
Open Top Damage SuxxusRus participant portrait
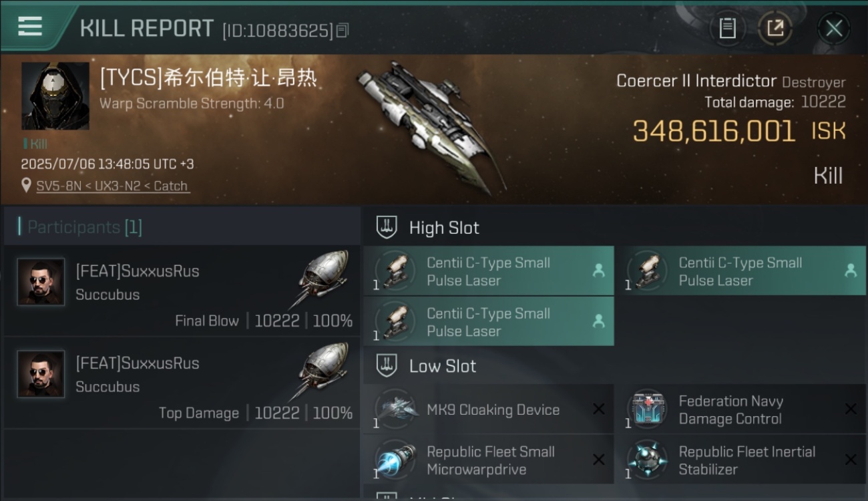click(x=41, y=374)
